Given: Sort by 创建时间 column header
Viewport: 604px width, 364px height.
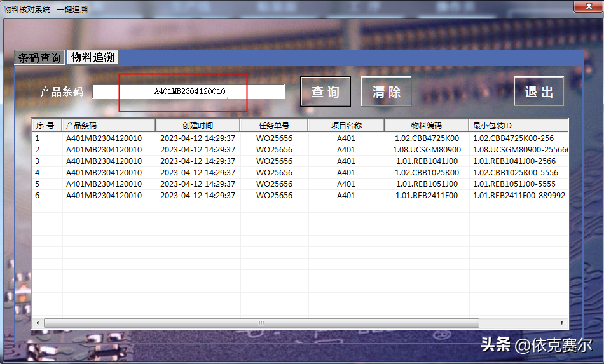Looking at the screenshot, I should click(198, 125).
